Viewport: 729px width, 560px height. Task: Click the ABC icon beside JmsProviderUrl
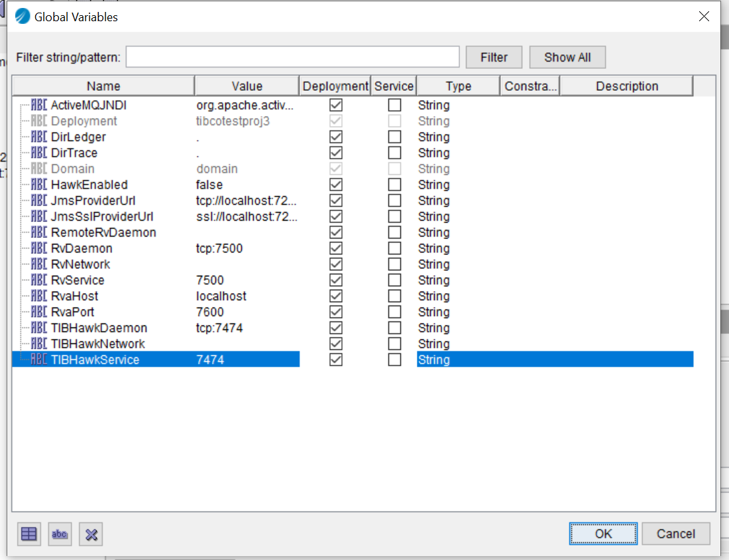[39, 200]
